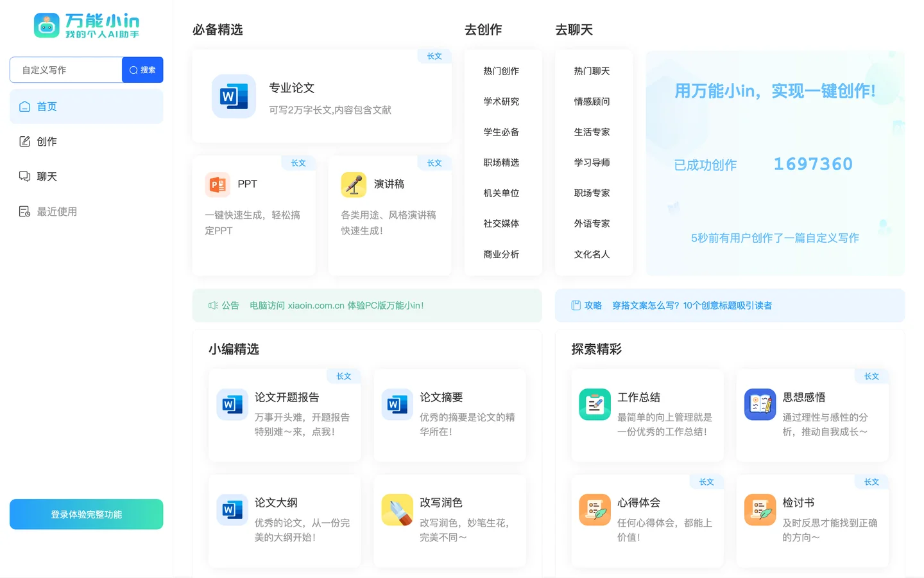Viewport: 924px width, 578px height.
Task: Open the 演讲稿 card title
Action: (389, 184)
